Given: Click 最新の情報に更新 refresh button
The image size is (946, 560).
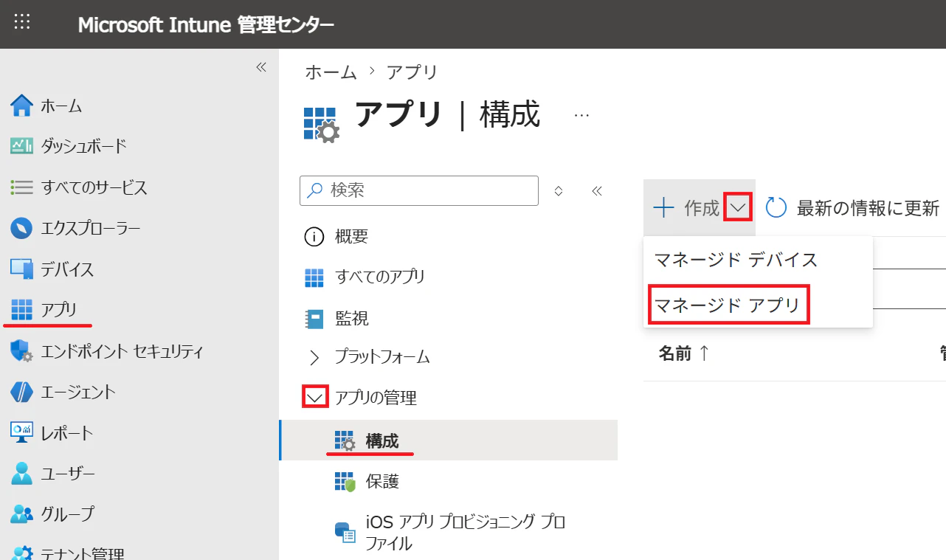Looking at the screenshot, I should click(852, 208).
